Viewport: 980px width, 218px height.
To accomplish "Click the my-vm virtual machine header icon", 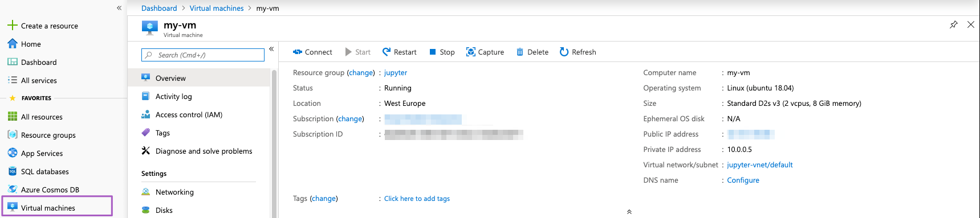I will pos(150,27).
